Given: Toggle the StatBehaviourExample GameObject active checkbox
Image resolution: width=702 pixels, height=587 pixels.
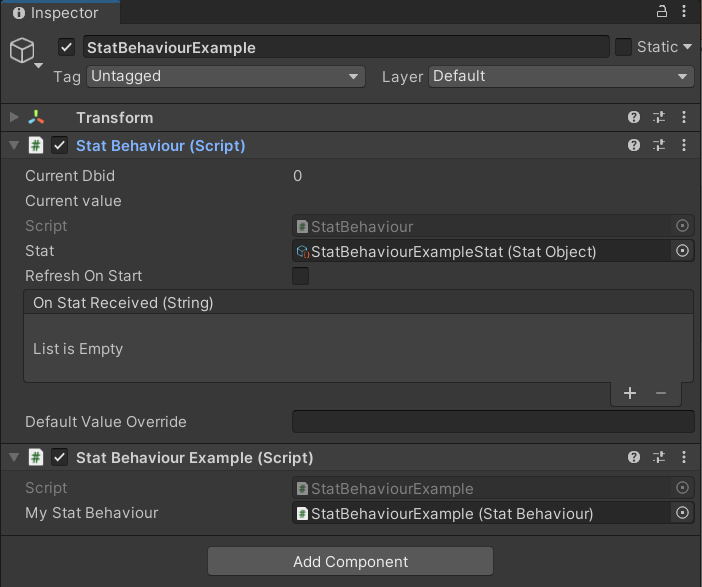Looking at the screenshot, I should tap(66, 47).
